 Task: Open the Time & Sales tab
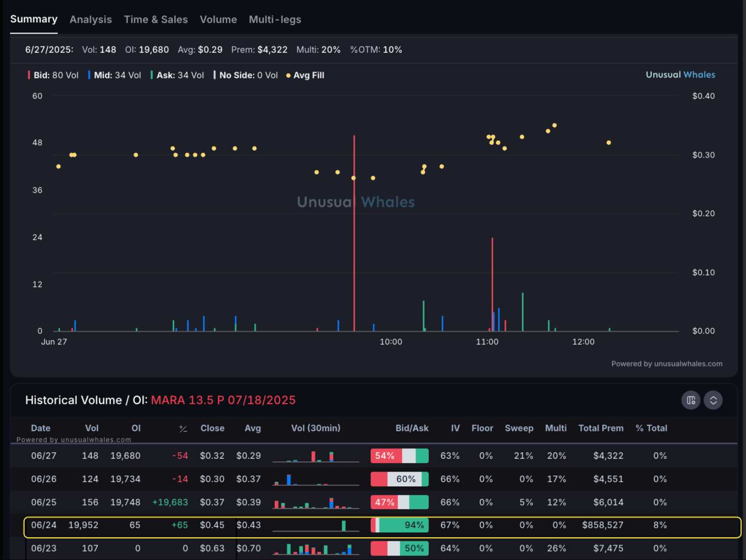[x=156, y=19]
